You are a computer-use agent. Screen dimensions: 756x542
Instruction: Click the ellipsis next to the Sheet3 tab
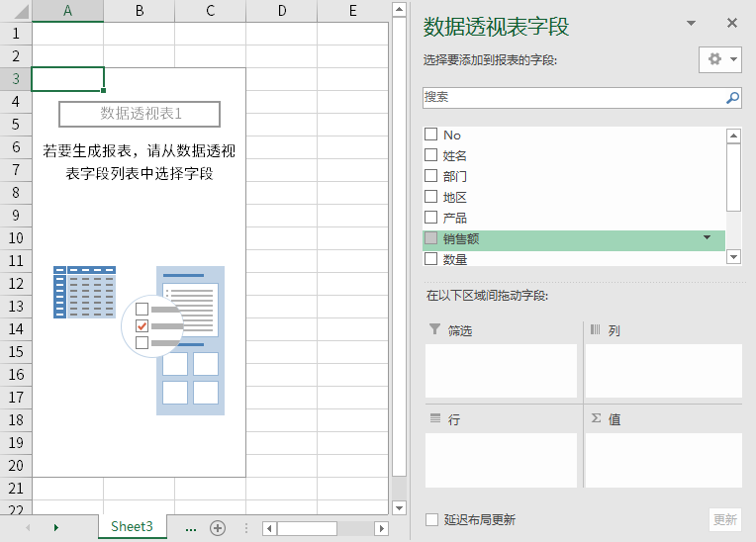pos(190,527)
